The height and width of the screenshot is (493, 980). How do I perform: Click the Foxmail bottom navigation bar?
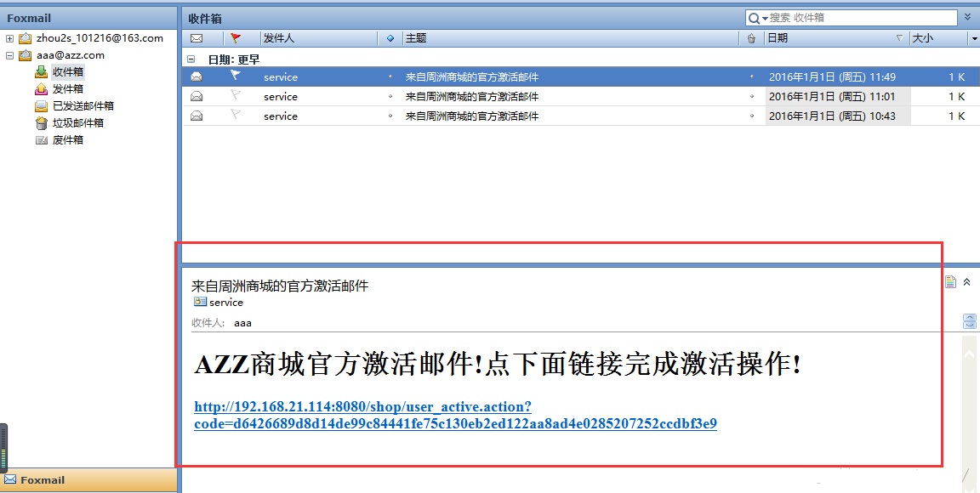click(x=88, y=480)
